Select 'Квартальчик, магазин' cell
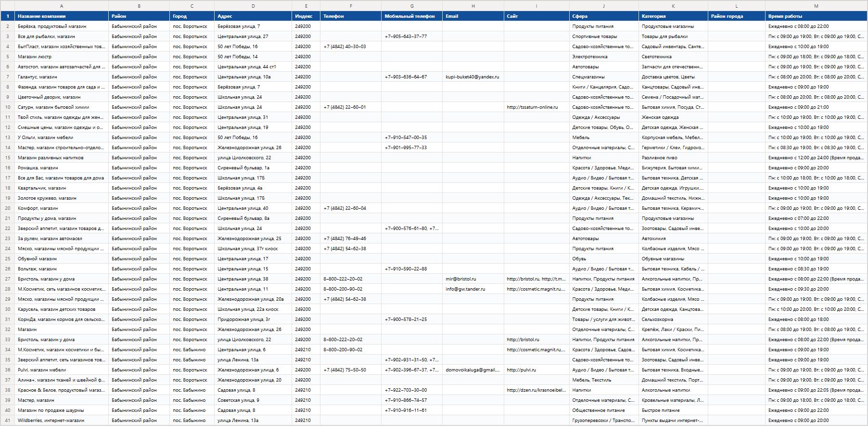 pos(62,188)
